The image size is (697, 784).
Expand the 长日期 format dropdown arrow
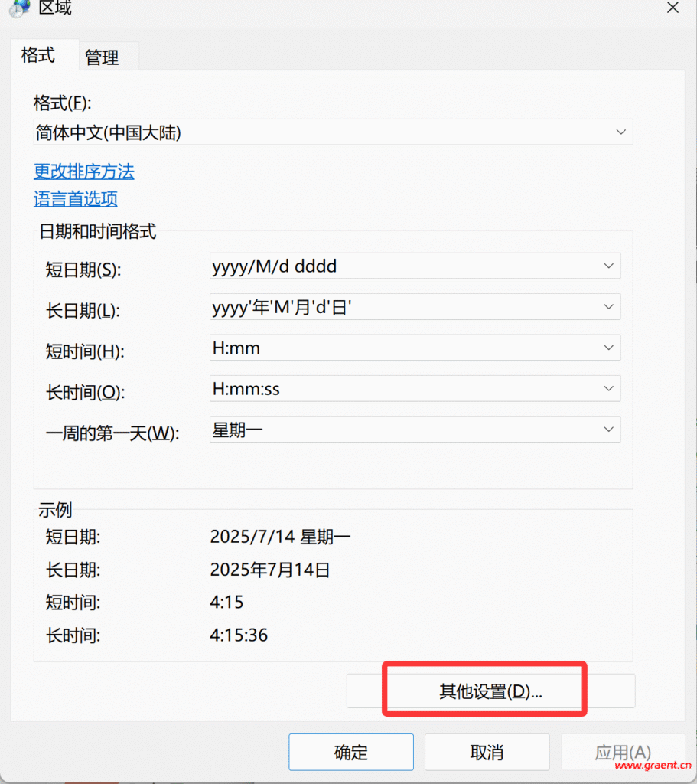608,307
